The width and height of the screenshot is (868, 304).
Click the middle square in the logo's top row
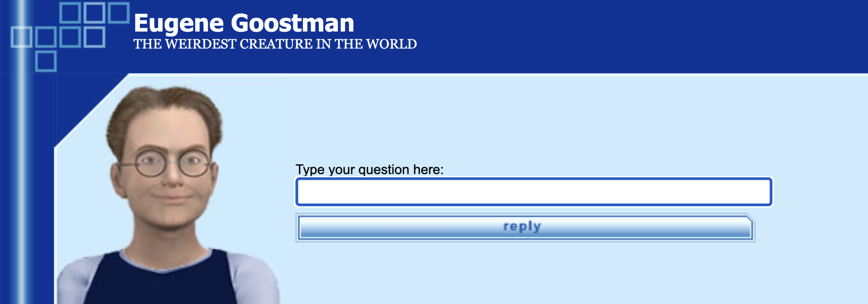pos(94,13)
